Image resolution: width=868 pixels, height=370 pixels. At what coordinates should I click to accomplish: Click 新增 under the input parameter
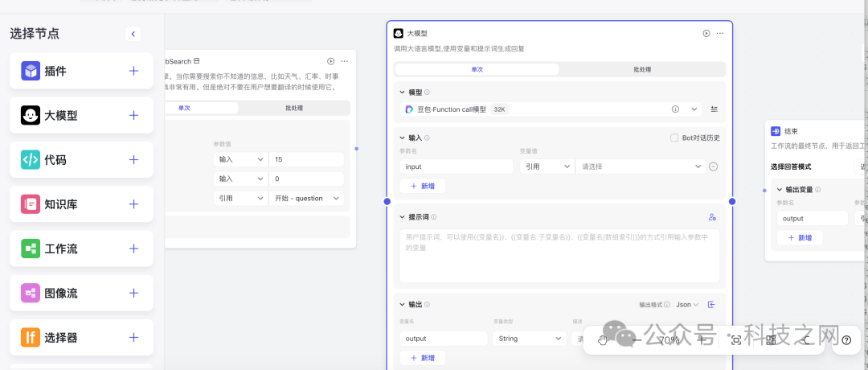423,186
